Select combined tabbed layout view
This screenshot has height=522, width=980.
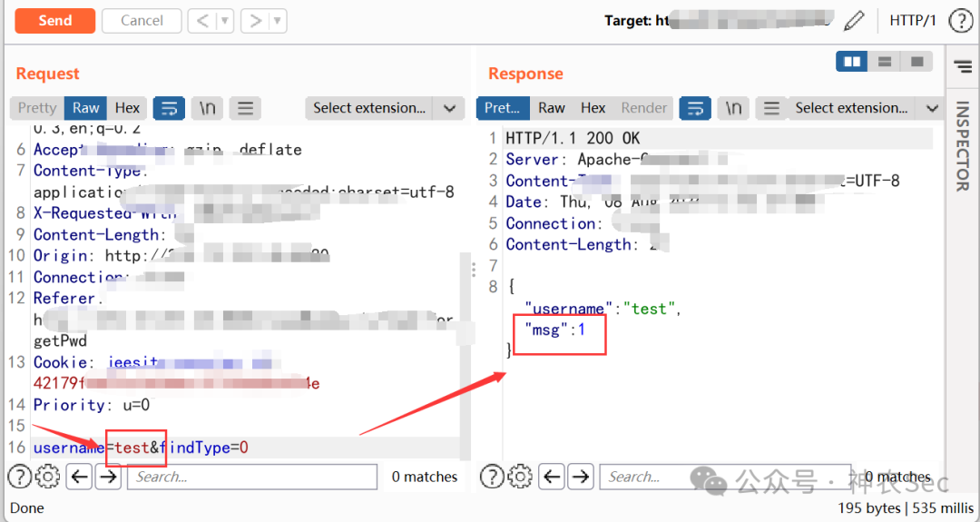916,61
